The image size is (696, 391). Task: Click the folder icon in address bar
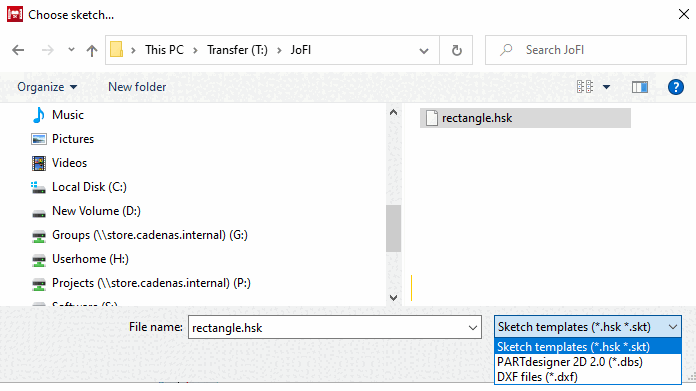point(116,49)
